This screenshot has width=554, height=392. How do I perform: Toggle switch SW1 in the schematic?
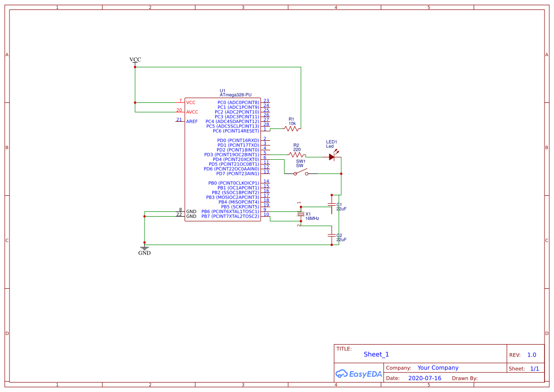coord(301,173)
